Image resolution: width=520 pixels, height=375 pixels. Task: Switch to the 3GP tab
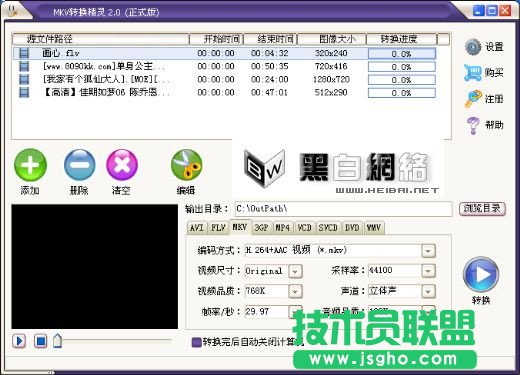pos(262,228)
